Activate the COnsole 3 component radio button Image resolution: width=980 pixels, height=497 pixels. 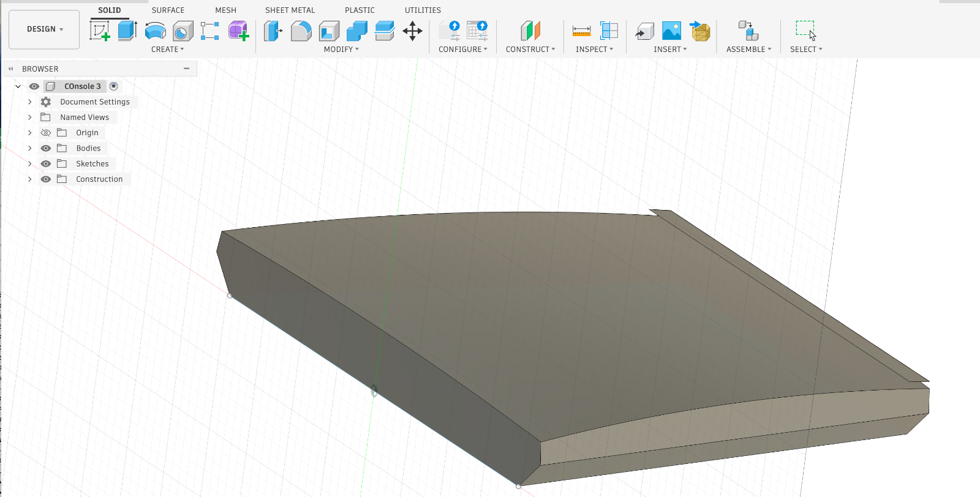(x=113, y=86)
